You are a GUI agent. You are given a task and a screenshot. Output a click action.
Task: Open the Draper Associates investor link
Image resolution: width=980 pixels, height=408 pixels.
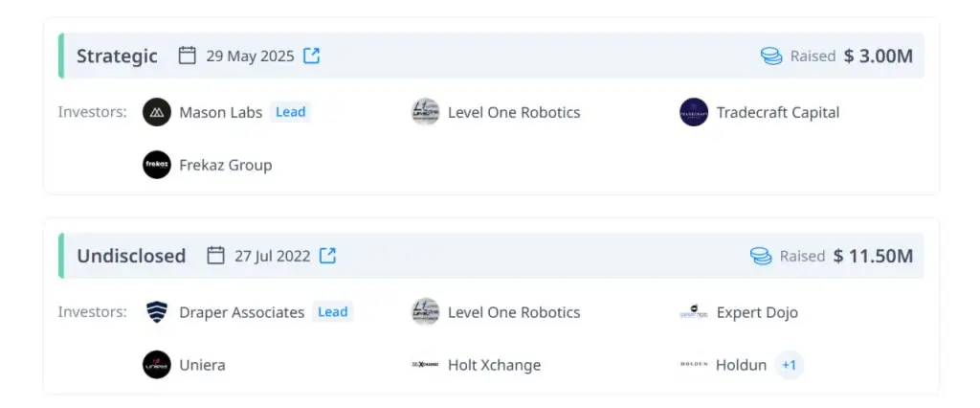coord(241,312)
